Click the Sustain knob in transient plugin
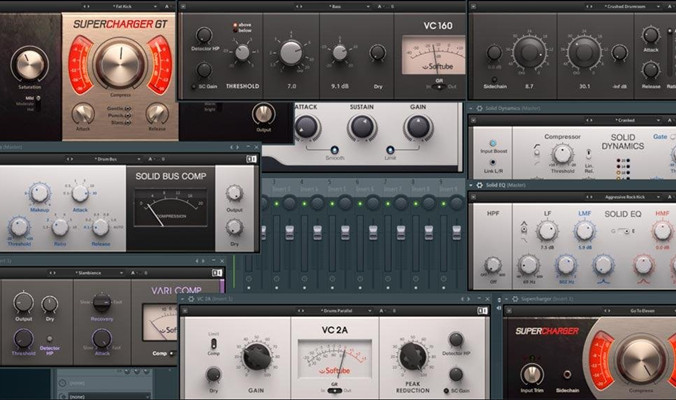Screen dimensions: 676x400 362,127
